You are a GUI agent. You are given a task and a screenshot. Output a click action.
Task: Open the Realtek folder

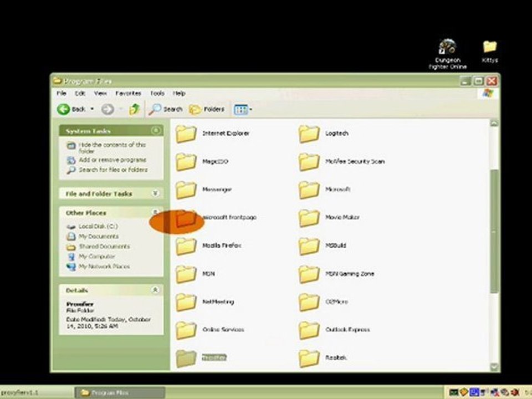click(323, 358)
